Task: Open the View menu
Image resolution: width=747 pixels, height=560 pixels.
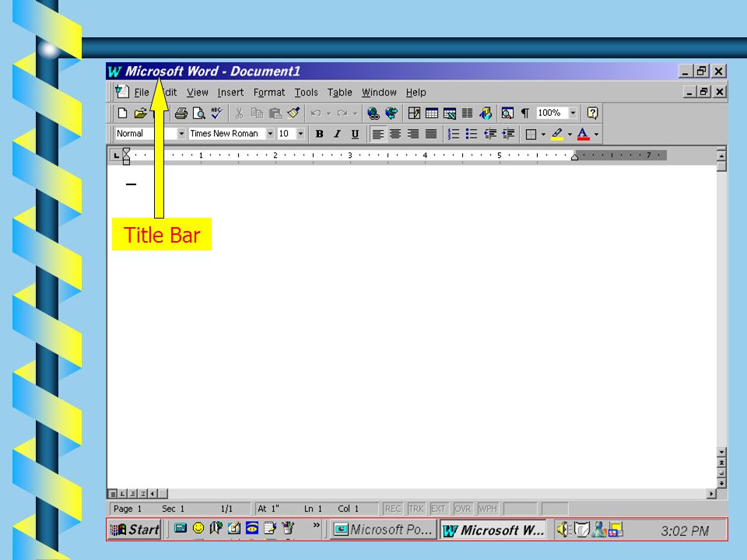Action: point(197,93)
